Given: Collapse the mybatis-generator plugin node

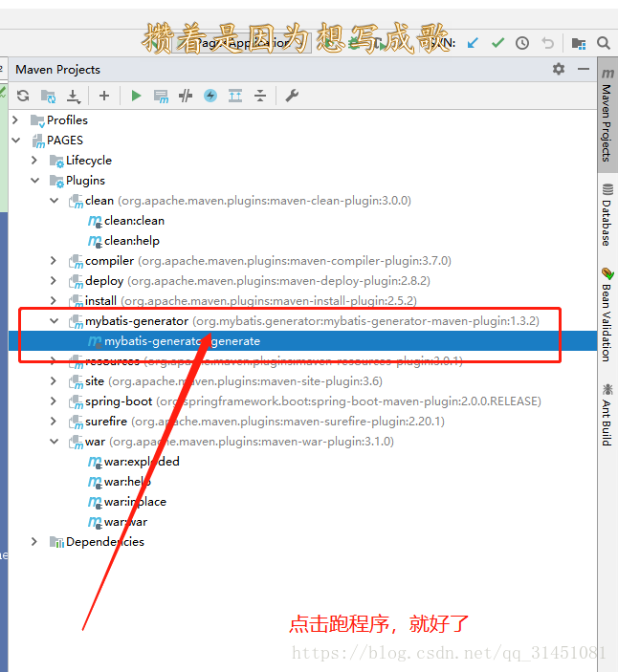Looking at the screenshot, I should (54, 320).
